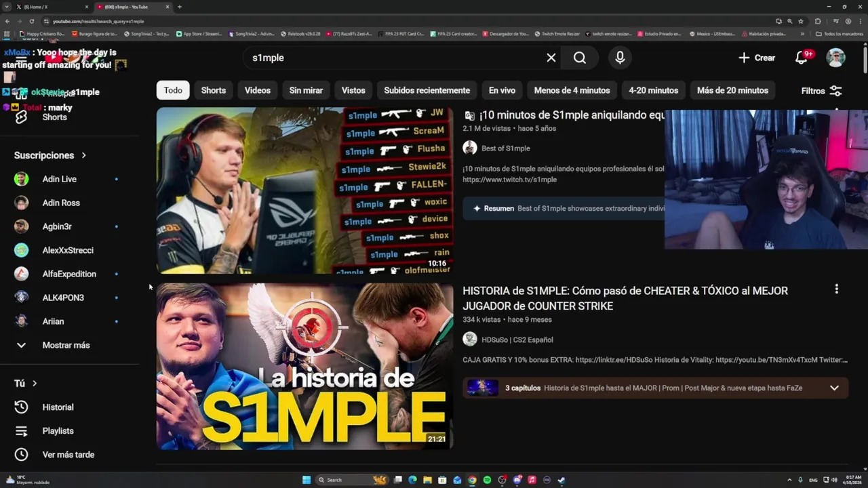The image size is (868, 488).
Task: Open the Suscripciones section chevron
Action: (84, 155)
